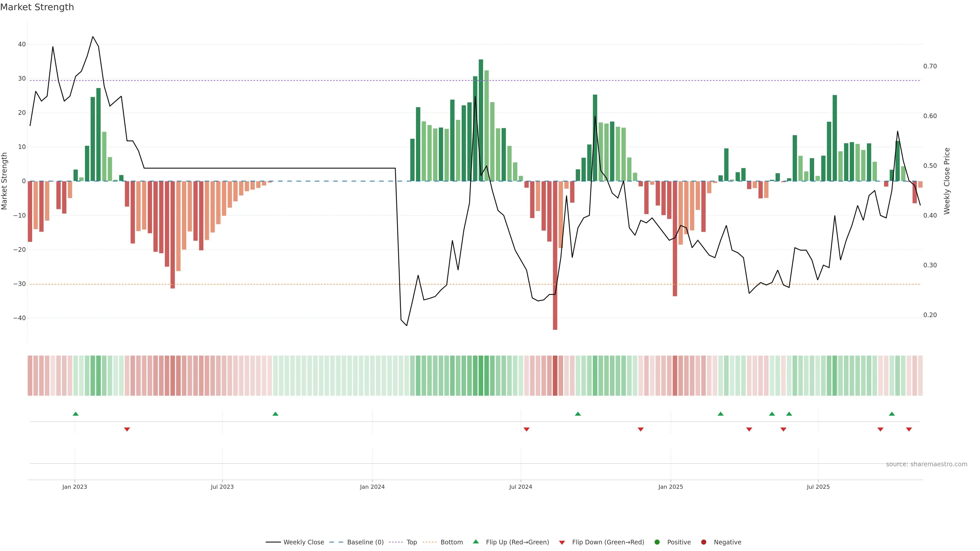This screenshot has height=551, width=980.
Task: Click the Negative red circle legend icon
Action: (x=703, y=542)
